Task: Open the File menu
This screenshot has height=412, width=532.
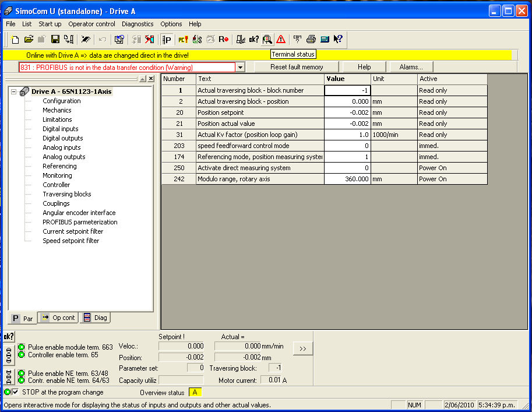Action: tap(10, 24)
